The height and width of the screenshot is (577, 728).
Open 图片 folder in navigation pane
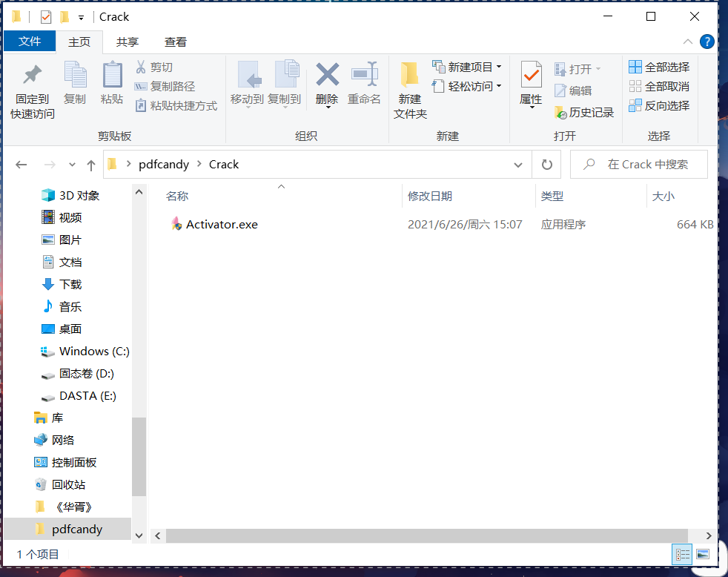[x=62, y=240]
